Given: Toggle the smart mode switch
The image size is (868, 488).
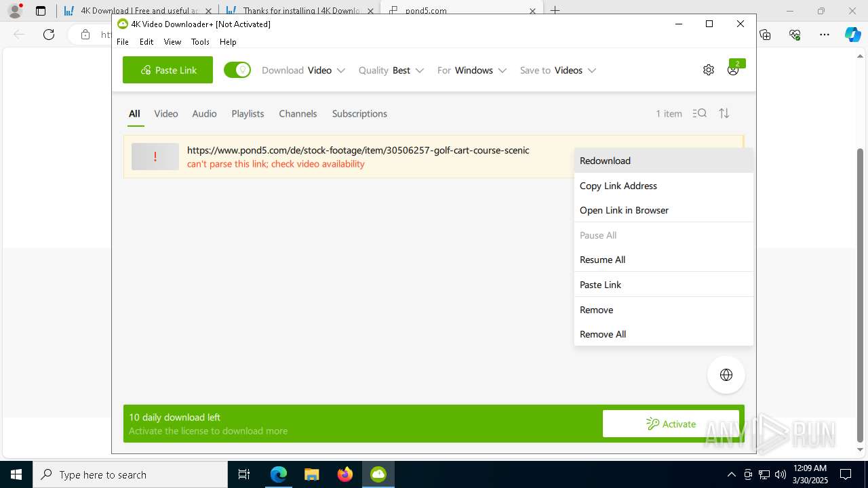Looking at the screenshot, I should [237, 70].
